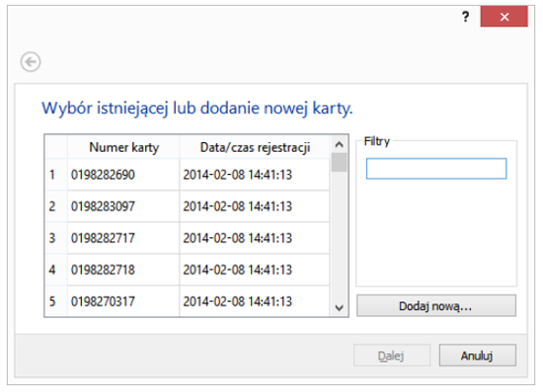
Task: Click the table scrollbar up arrow
Action: pos(340,144)
